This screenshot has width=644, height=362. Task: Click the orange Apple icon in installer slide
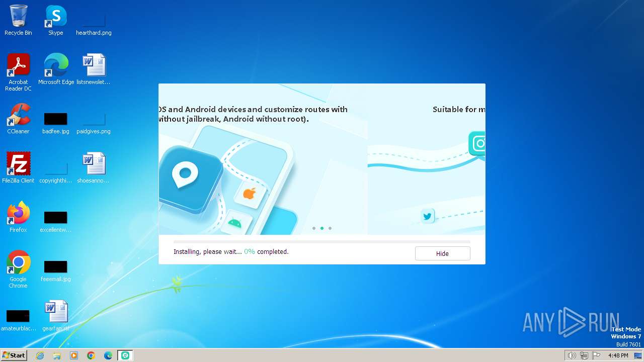click(x=250, y=193)
